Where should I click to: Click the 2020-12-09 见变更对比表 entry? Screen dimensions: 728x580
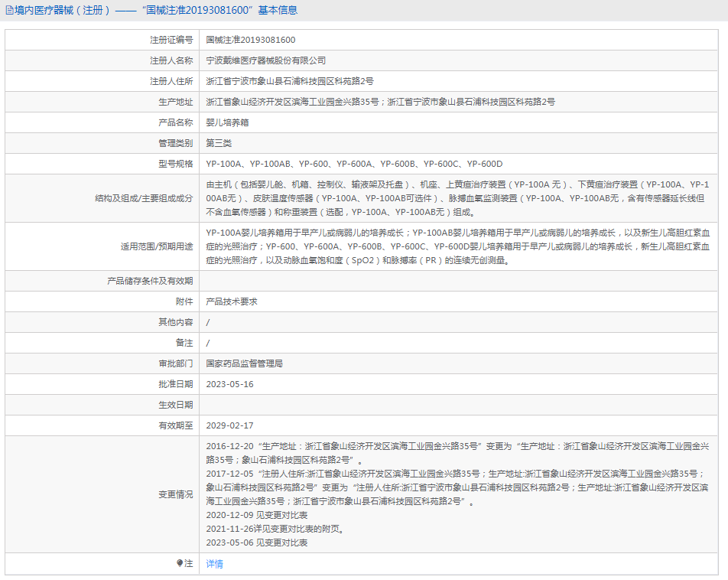click(257, 515)
